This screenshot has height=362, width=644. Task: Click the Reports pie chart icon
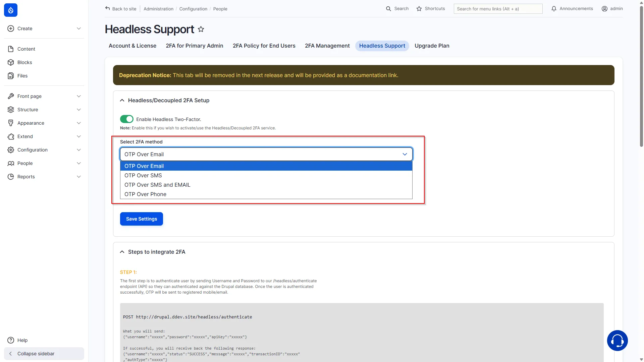click(x=11, y=177)
